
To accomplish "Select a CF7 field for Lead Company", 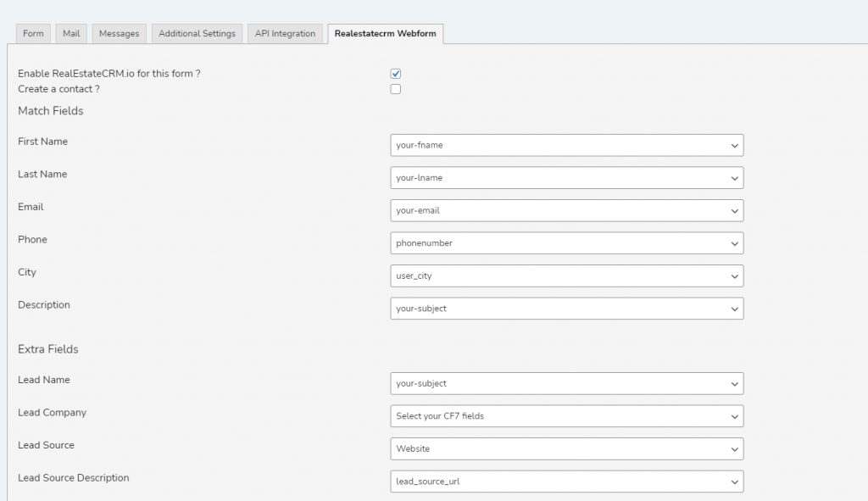I will pyautogui.click(x=566, y=416).
